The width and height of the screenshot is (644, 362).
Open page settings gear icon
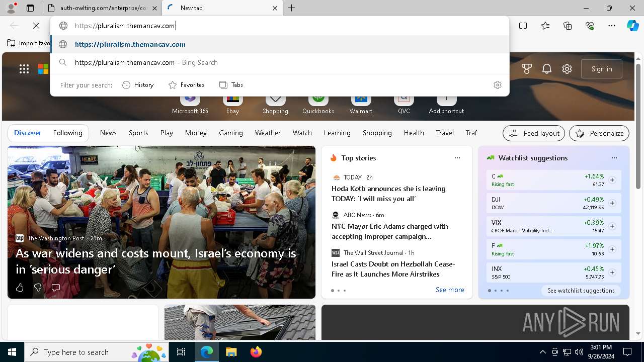coord(567,69)
